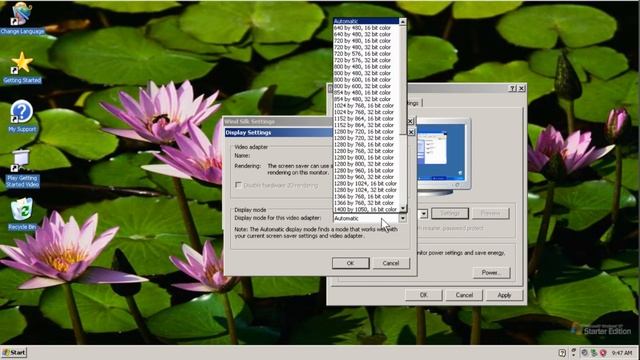Click the green network tray icon
The height and width of the screenshot is (360, 640).
click(x=593, y=353)
